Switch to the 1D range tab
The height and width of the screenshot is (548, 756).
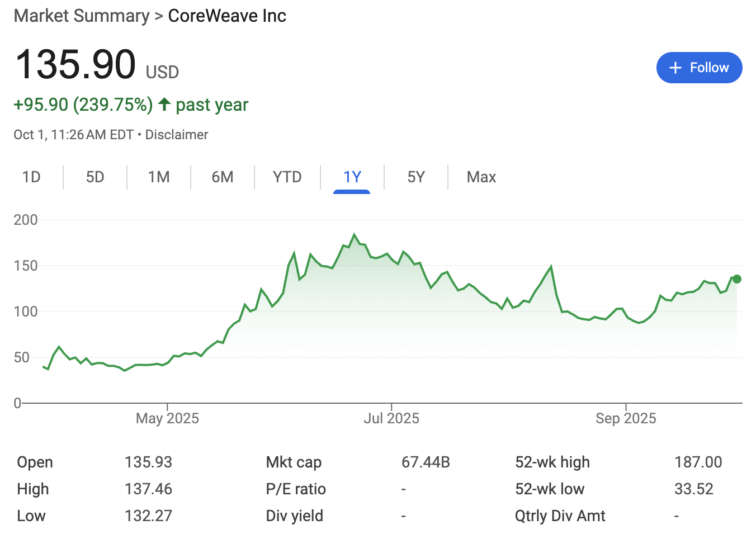click(x=31, y=177)
